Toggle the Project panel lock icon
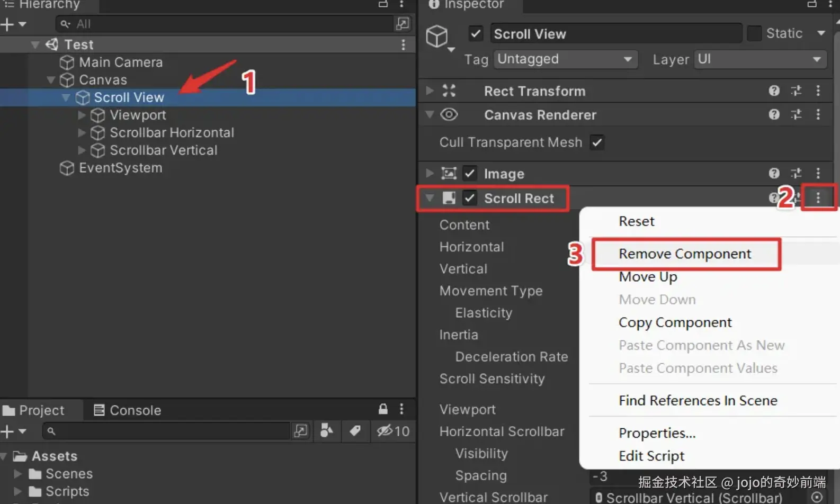The height and width of the screenshot is (504, 840). [x=383, y=409]
